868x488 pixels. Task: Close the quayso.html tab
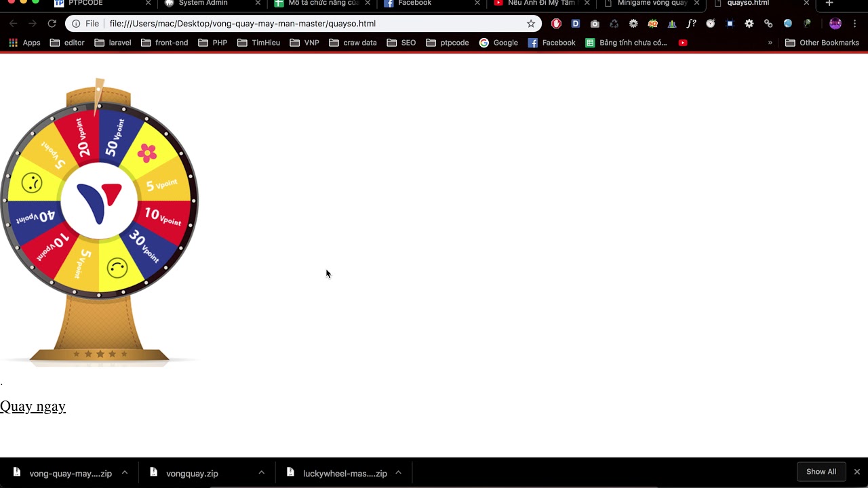pyautogui.click(x=806, y=3)
